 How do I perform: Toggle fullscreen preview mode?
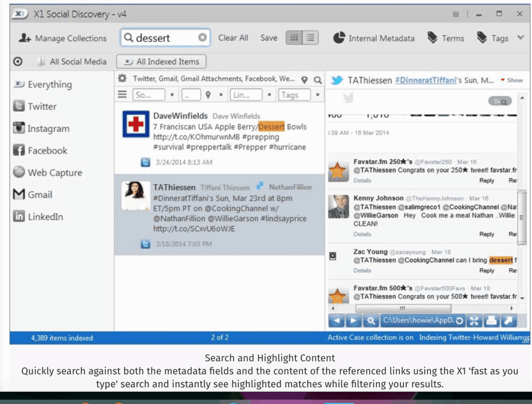tap(474, 321)
